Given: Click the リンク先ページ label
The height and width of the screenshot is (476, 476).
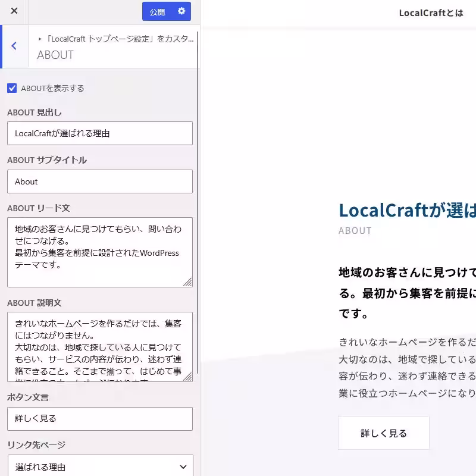Looking at the screenshot, I should [x=36, y=444].
